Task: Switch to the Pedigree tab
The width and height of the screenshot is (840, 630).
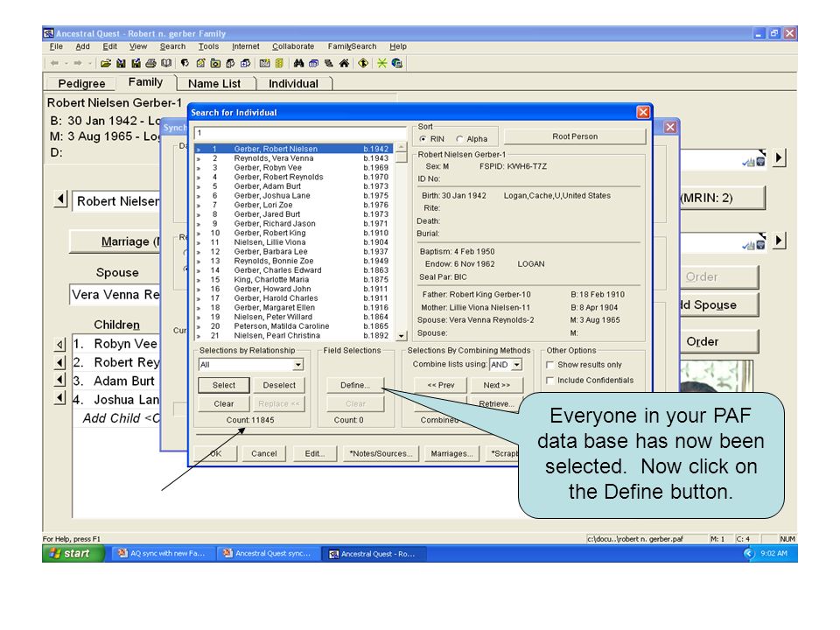Action: (x=81, y=84)
